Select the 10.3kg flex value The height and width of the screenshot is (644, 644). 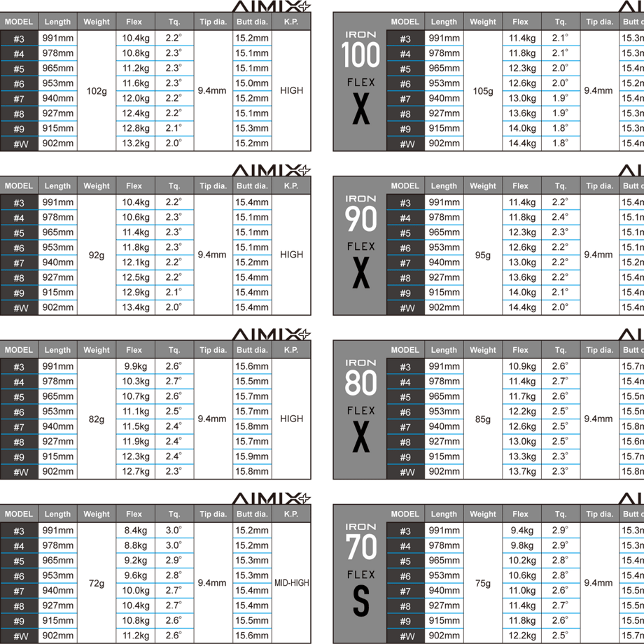pyautogui.click(x=136, y=381)
